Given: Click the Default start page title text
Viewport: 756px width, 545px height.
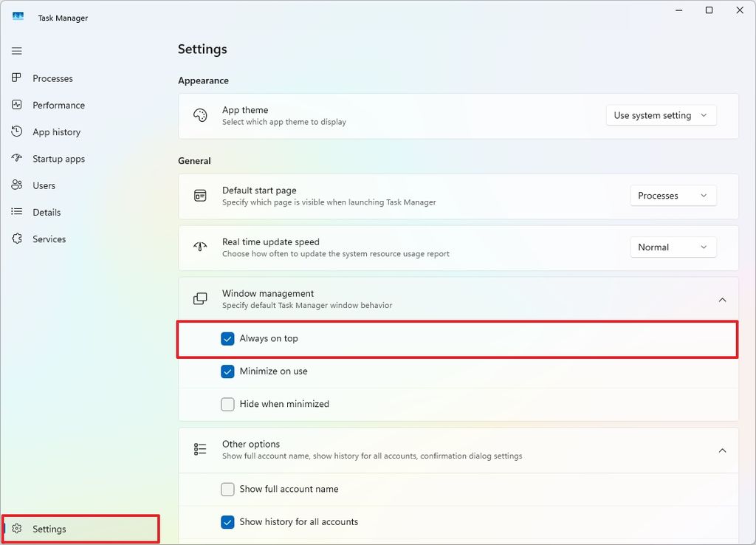Looking at the screenshot, I should (259, 190).
